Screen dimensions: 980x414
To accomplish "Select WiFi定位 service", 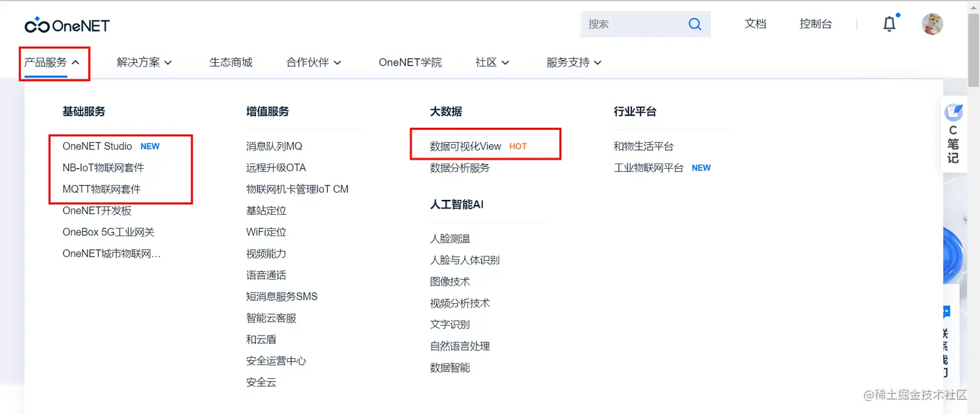I will [x=266, y=232].
